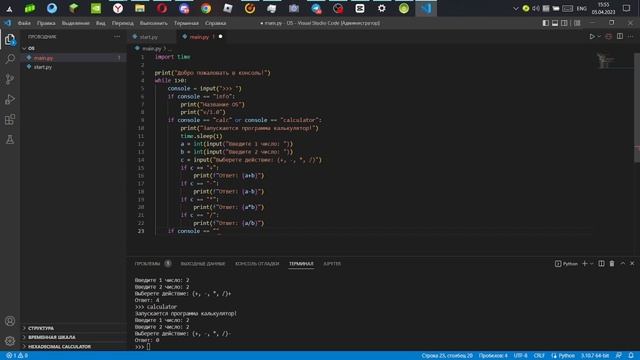
Task: Select main.py in the Explorer tree
Action: tap(44, 58)
